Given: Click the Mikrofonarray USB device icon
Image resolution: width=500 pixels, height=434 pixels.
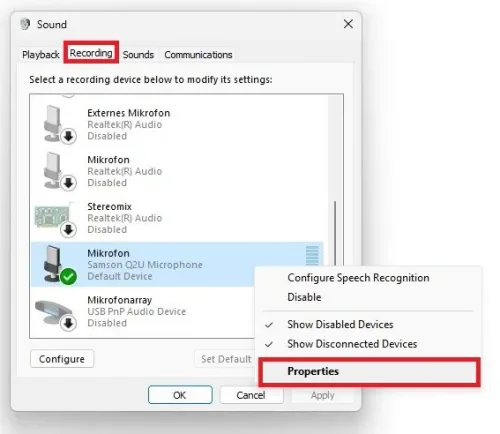Looking at the screenshot, I should [53, 311].
